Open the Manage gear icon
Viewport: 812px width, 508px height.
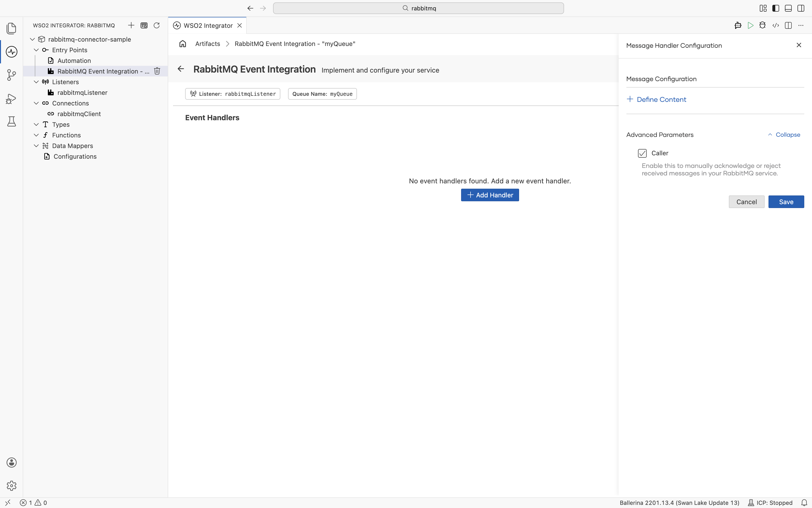(x=11, y=486)
